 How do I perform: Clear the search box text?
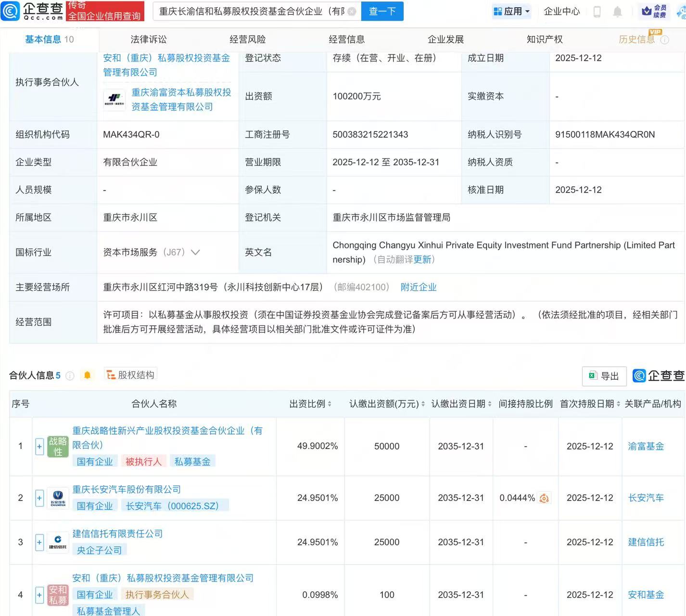pos(352,11)
